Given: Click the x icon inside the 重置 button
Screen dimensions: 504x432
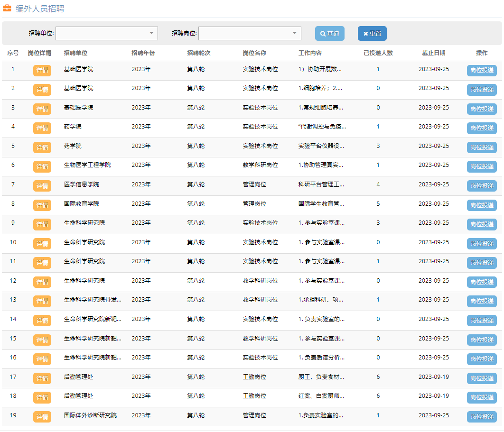Looking at the screenshot, I should pyautogui.click(x=365, y=33).
